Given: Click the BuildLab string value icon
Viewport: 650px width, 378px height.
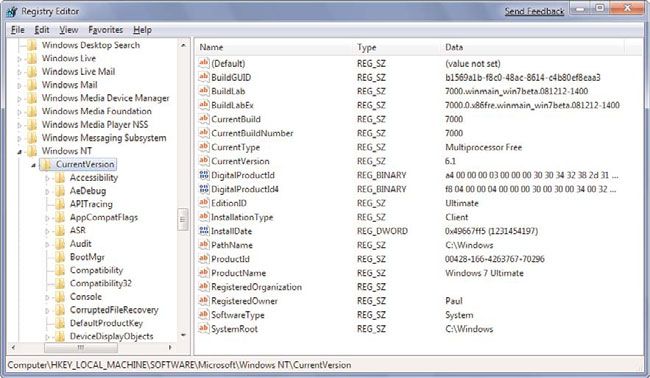Looking at the screenshot, I should pyautogui.click(x=204, y=91).
